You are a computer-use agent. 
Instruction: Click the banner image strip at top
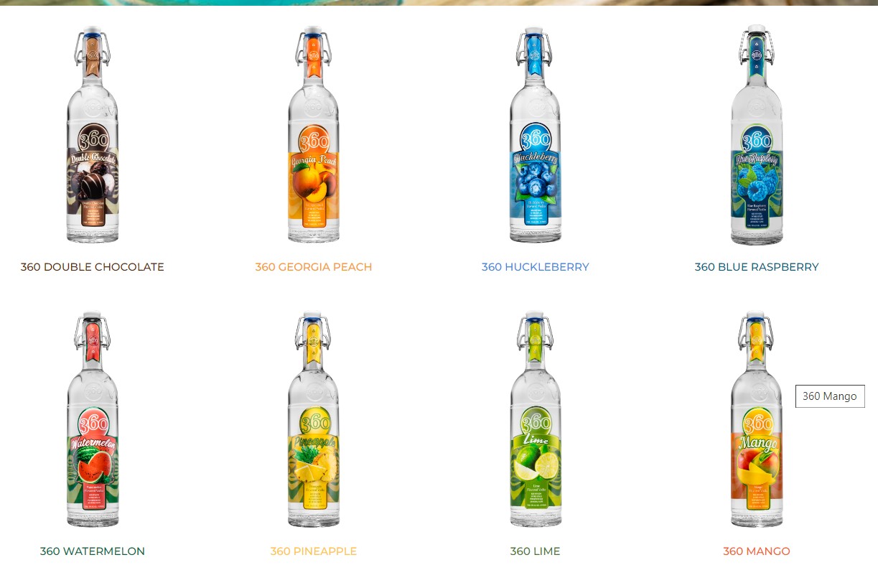click(x=439, y=3)
